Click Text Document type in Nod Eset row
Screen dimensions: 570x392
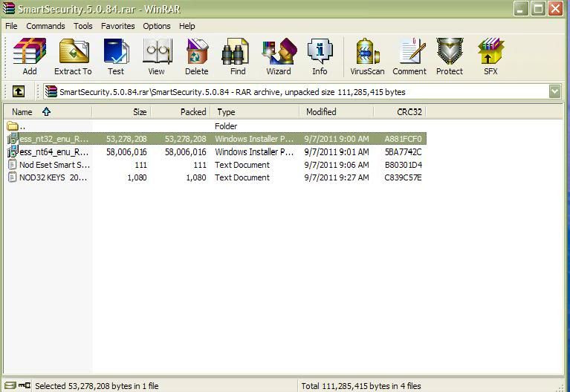[x=242, y=165]
